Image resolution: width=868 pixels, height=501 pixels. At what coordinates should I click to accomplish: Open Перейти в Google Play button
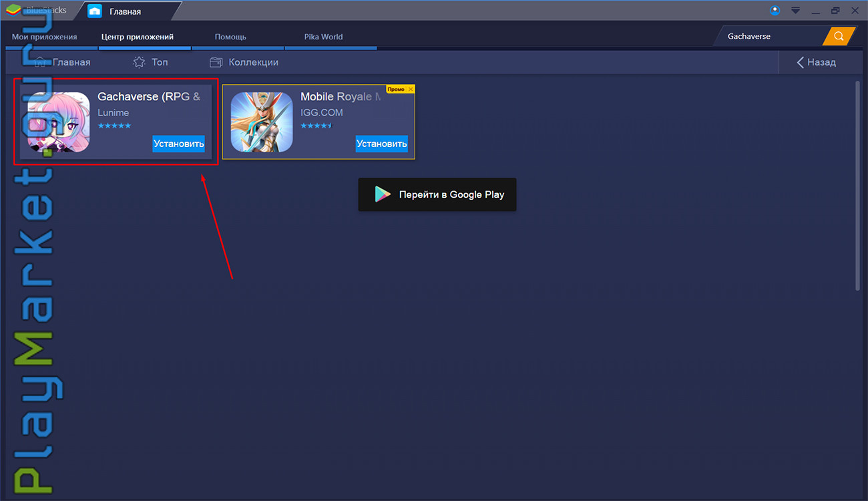437,194
